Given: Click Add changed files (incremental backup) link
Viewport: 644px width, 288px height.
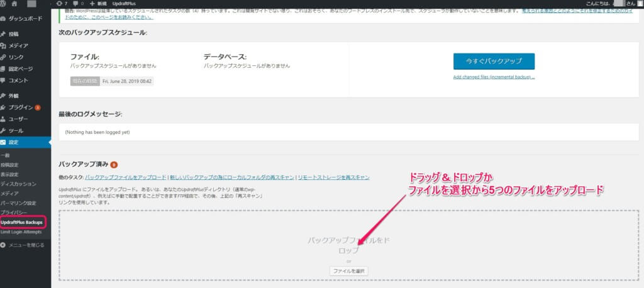Looking at the screenshot, I should (x=494, y=77).
